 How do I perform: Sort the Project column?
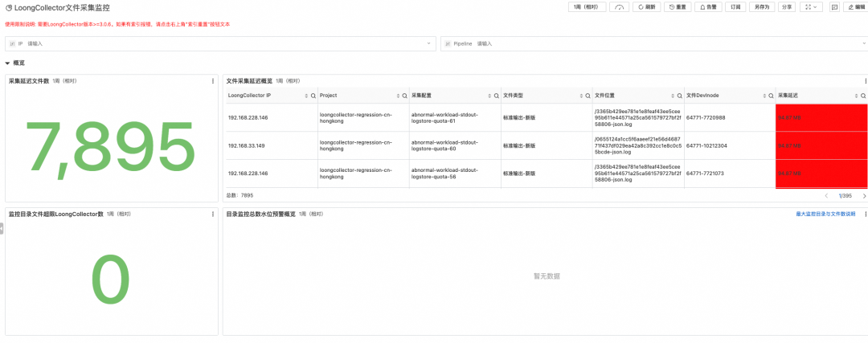pos(397,96)
